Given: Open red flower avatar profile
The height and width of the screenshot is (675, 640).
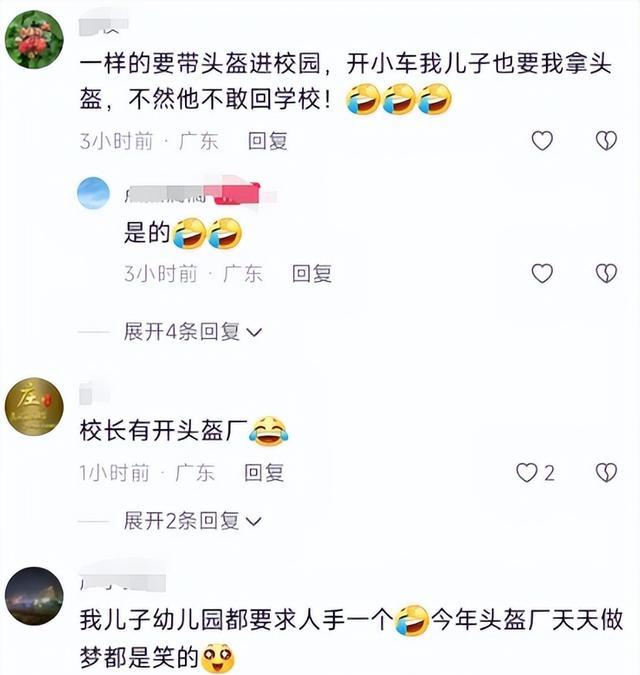Looking at the screenshot, I should (x=34, y=40).
